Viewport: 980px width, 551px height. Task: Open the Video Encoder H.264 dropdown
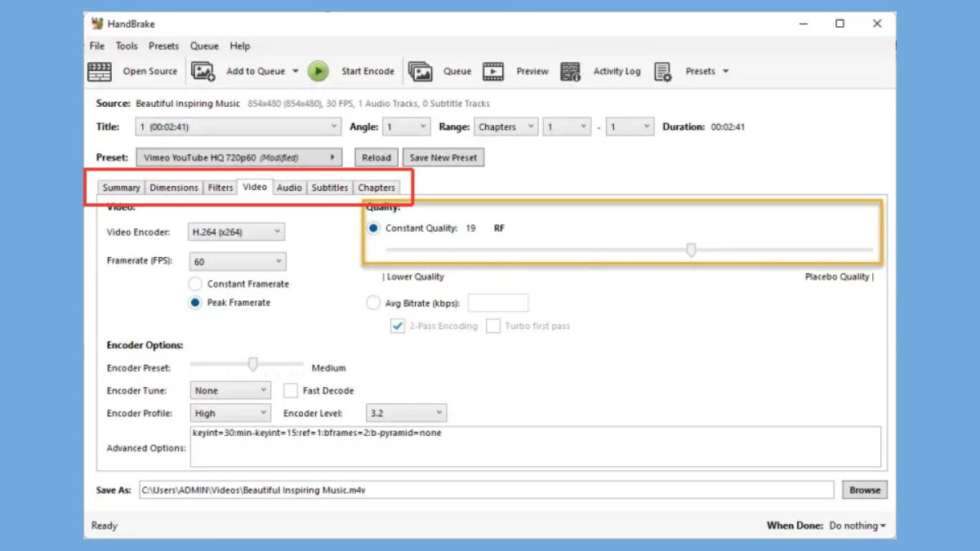pos(236,232)
